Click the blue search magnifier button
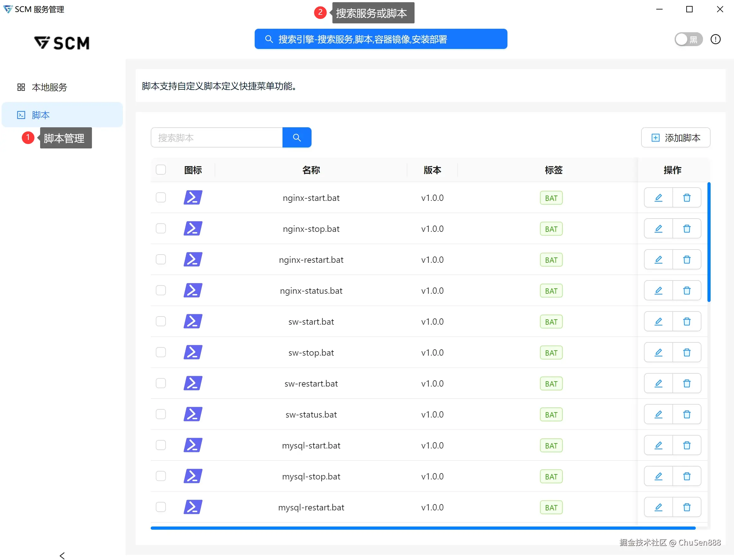Image resolution: width=734 pixels, height=560 pixels. (x=296, y=137)
